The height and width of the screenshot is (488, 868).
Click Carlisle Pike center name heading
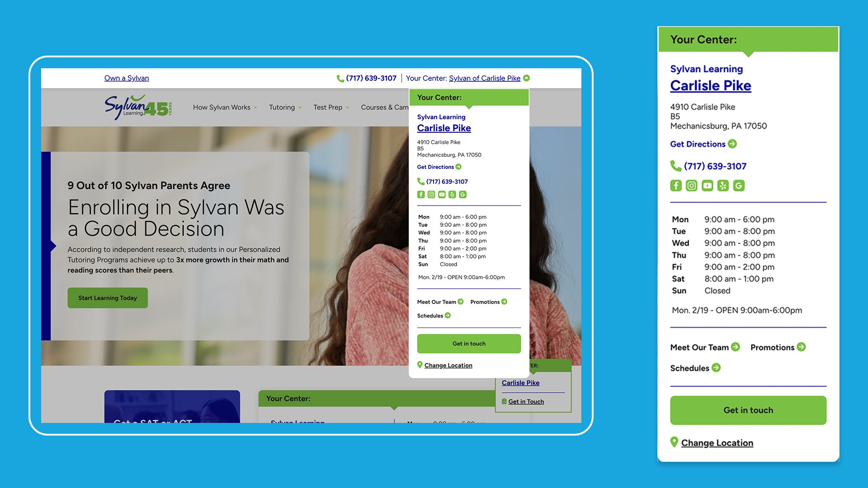pos(444,127)
